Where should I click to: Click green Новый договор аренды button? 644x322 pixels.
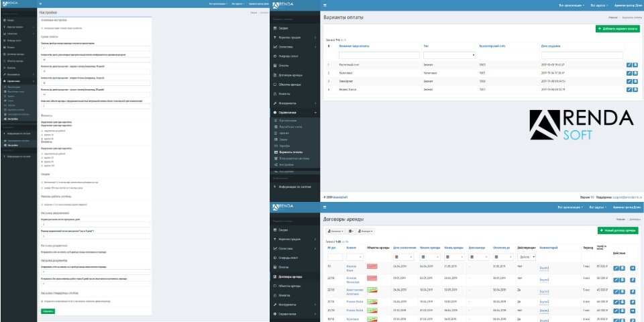pos(618,231)
